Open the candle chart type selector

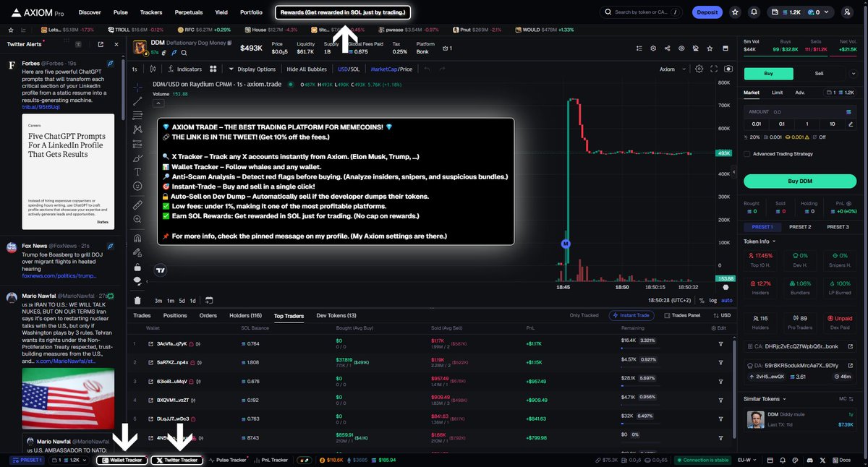coord(152,69)
